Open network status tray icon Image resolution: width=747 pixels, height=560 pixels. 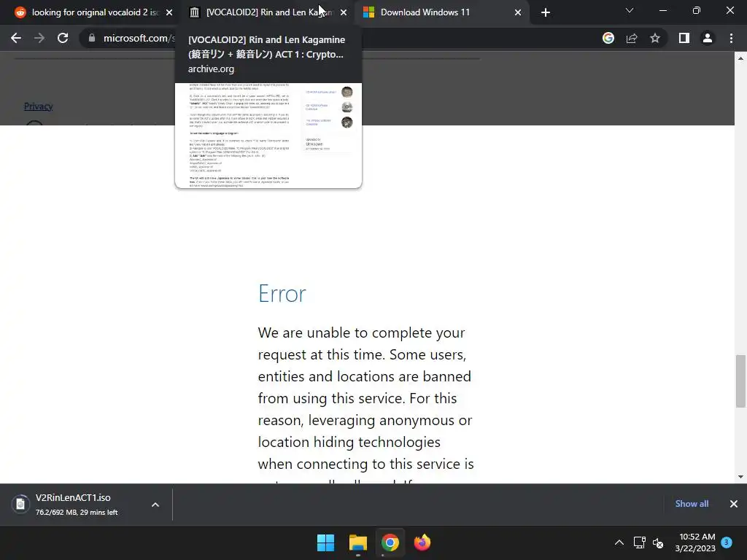click(x=639, y=542)
